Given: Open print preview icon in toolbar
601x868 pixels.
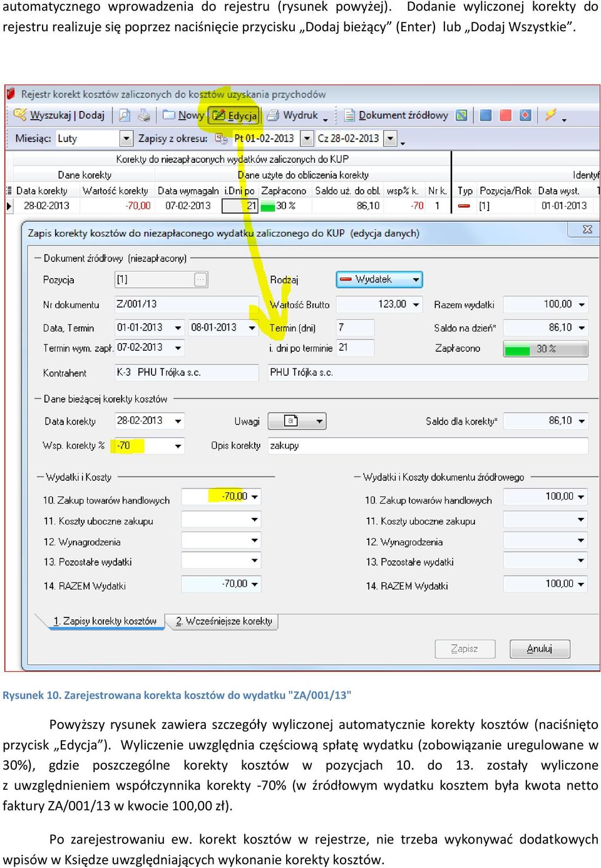Looking at the screenshot, I should point(125,115).
